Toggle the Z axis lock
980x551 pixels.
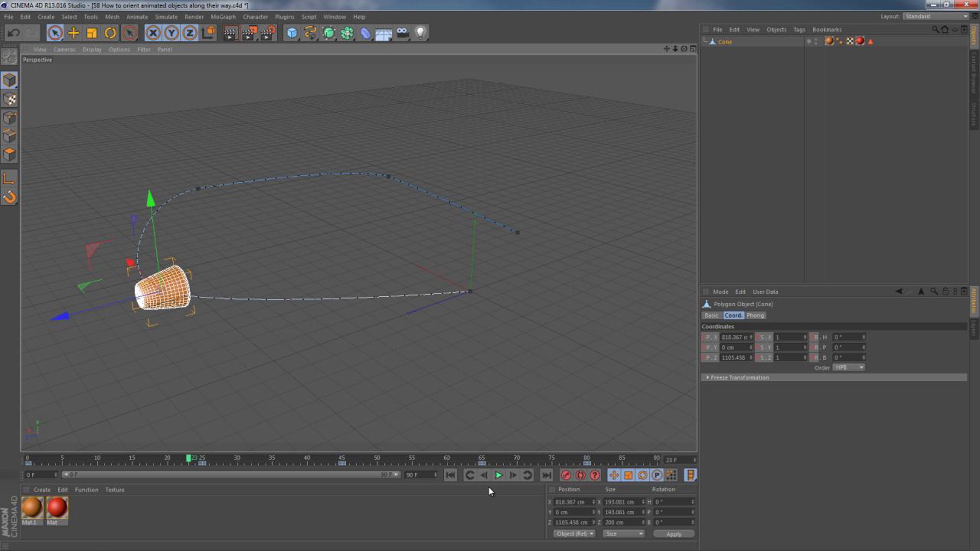190,33
